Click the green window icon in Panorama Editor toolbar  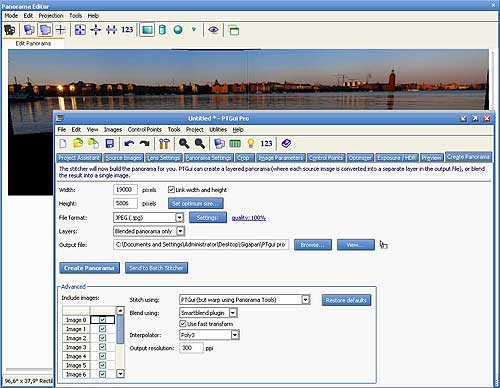pos(234,30)
